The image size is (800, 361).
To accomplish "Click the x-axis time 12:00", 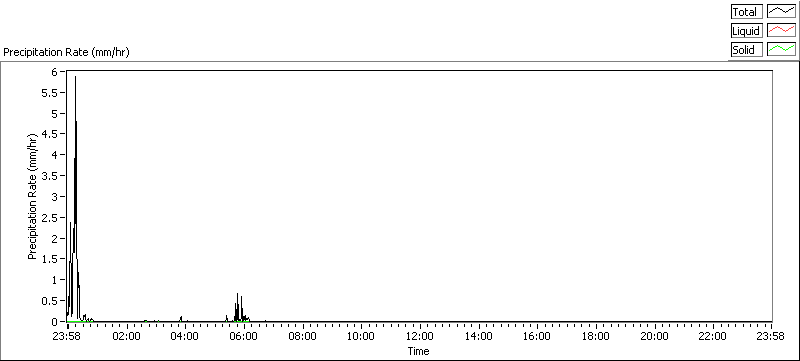I will (x=420, y=336).
